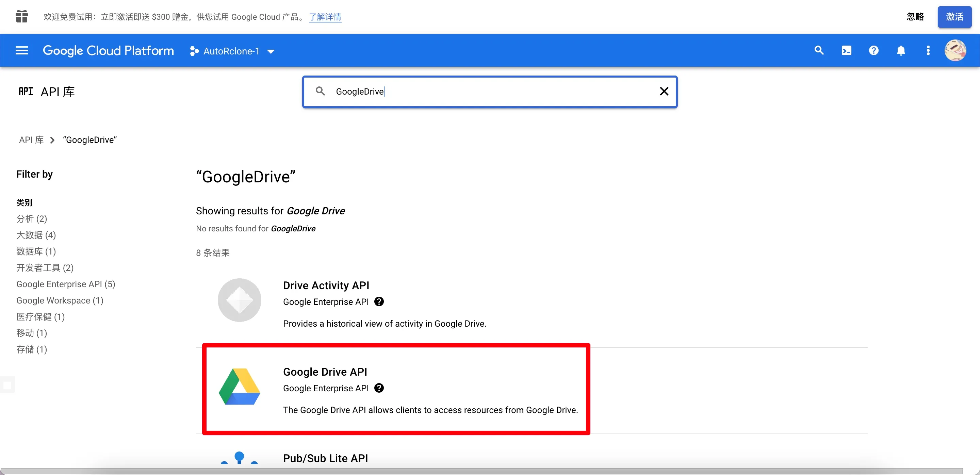Activate Cloud Shell from the top bar
Screen dimensions: 980x475
point(846,50)
